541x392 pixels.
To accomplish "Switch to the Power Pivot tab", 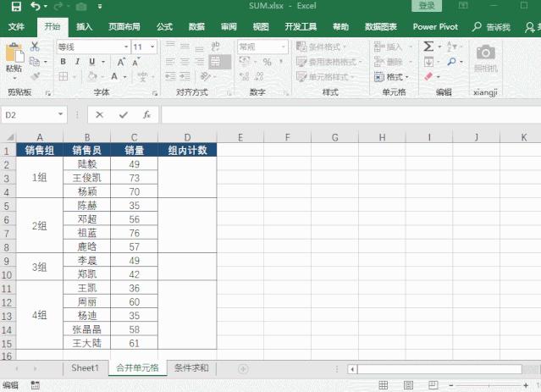I will (435, 27).
